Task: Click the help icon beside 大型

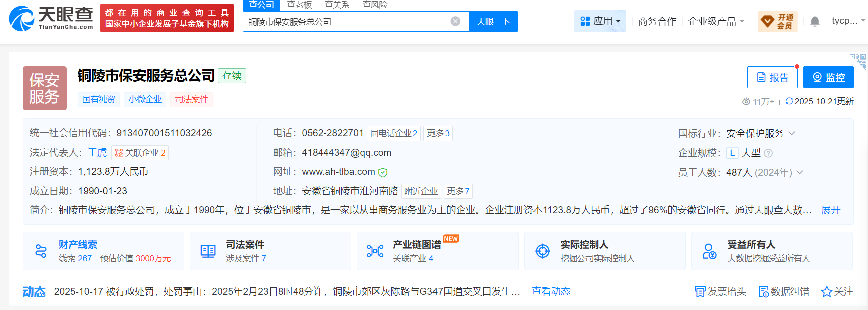Action: pyautogui.click(x=769, y=153)
